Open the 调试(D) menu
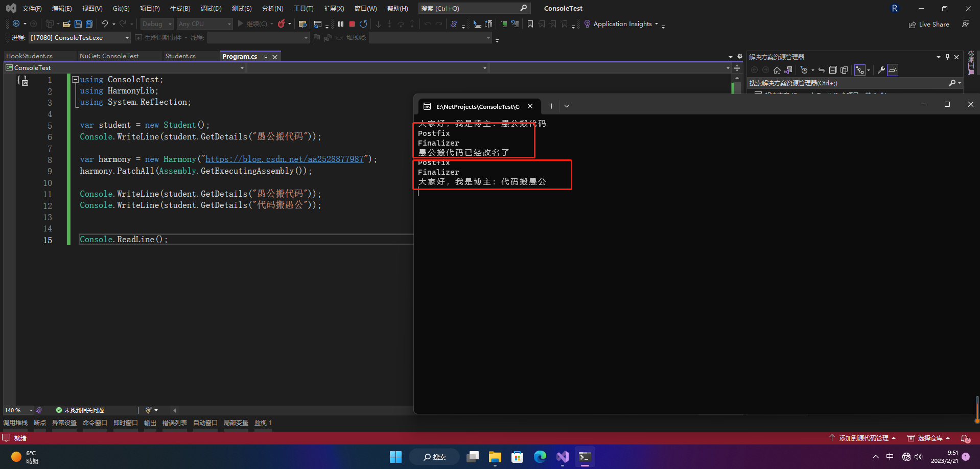The image size is (980, 469). 211,8
